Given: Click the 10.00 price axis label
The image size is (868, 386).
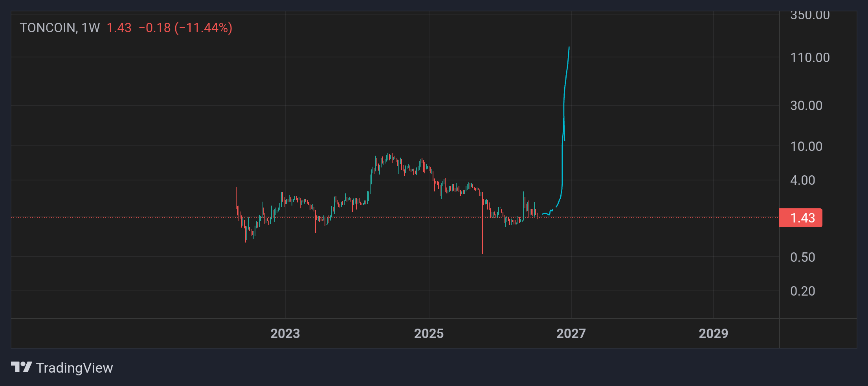Looking at the screenshot, I should [806, 146].
